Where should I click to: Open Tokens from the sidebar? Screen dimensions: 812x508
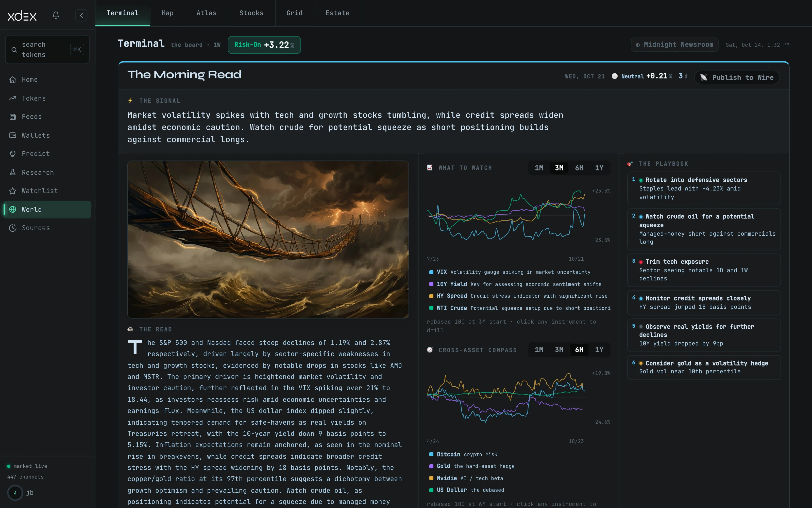point(47,98)
